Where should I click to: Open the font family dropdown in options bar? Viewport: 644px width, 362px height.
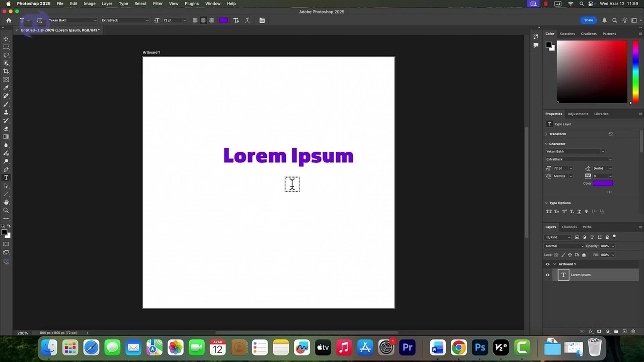pos(95,21)
